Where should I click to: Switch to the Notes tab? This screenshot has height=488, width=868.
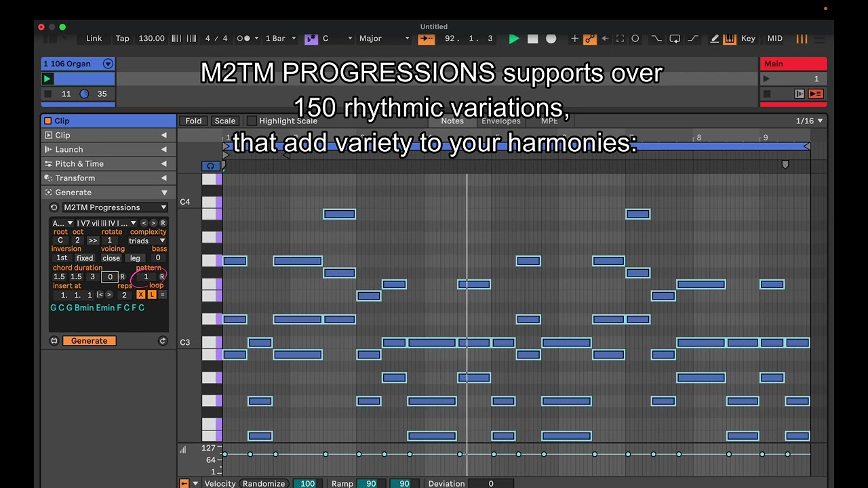tap(452, 121)
